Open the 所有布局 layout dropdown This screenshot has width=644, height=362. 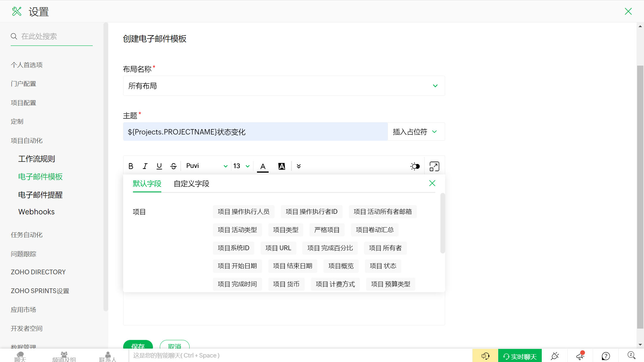coord(284,86)
